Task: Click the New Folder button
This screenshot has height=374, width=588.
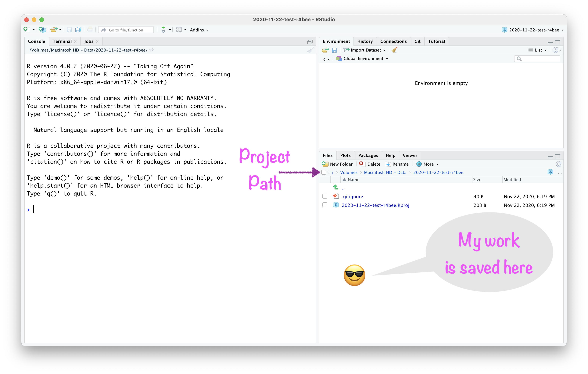Action: click(x=337, y=164)
